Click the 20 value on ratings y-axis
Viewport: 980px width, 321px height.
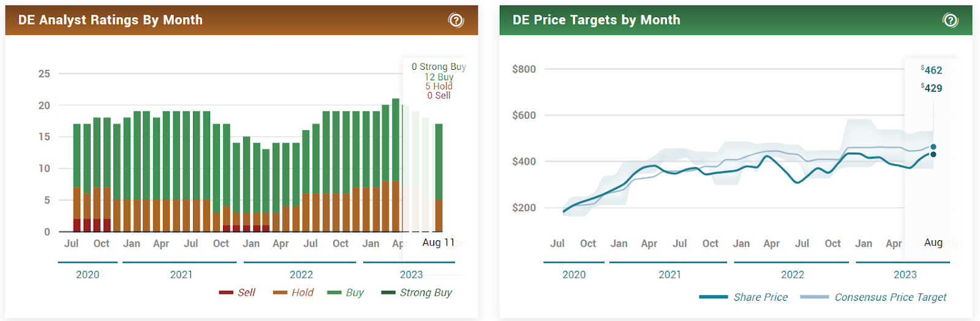point(44,105)
